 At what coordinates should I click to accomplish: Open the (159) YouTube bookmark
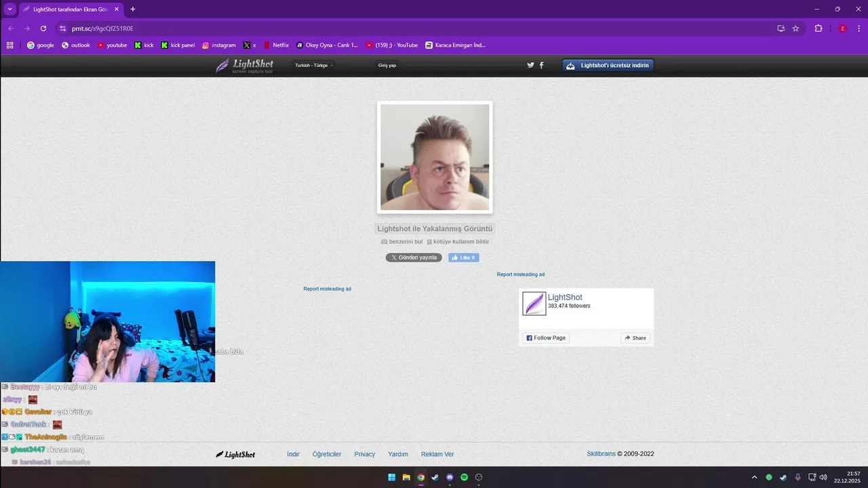click(x=391, y=45)
